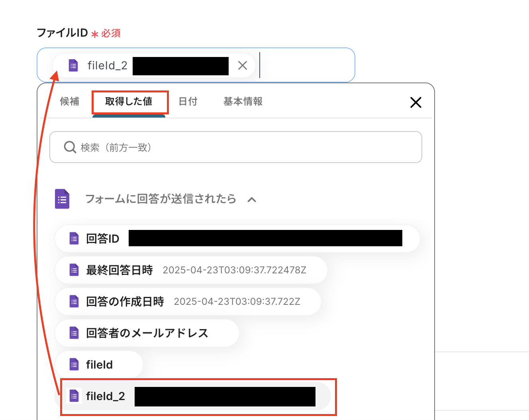Click the フォームに回答が送信されたら header text
529x420 pixels.
pyautogui.click(x=161, y=199)
